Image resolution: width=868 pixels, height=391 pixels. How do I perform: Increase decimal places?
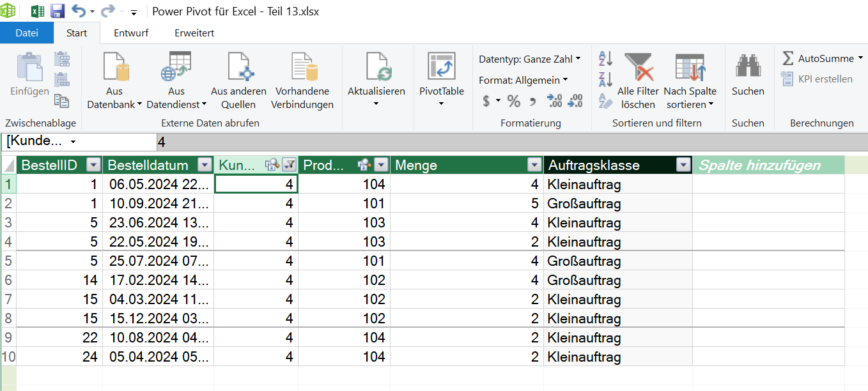[554, 100]
